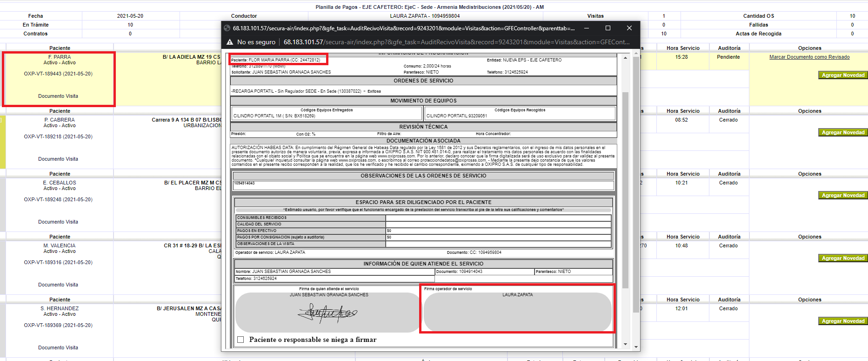Check 'Paciente o responsable se niega a firmar'
This screenshot has width=868, height=361.
tap(240, 340)
